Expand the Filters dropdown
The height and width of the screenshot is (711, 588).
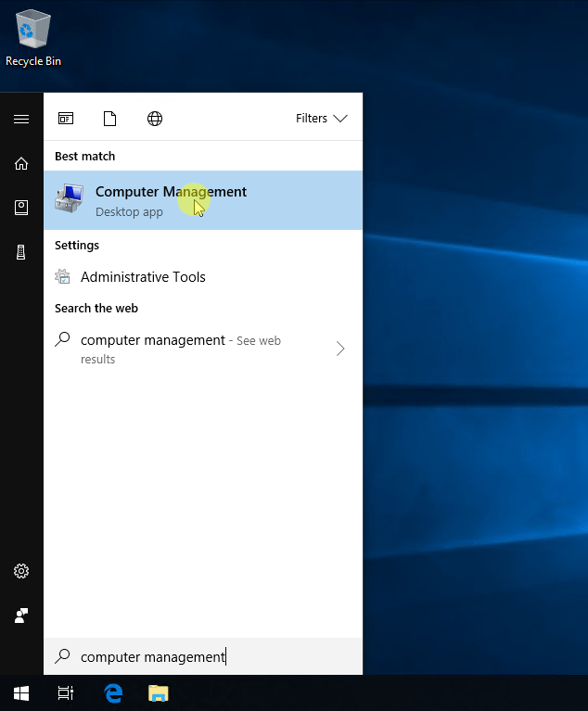(322, 119)
